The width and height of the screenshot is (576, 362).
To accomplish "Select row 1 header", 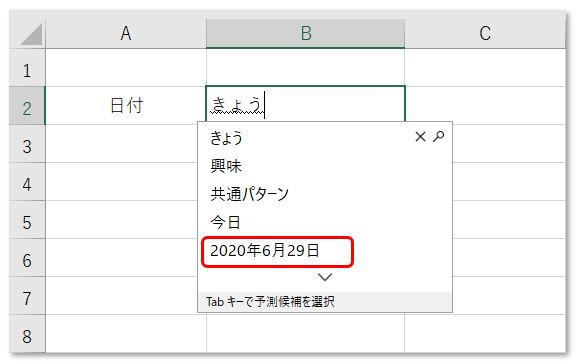I will click(27, 68).
